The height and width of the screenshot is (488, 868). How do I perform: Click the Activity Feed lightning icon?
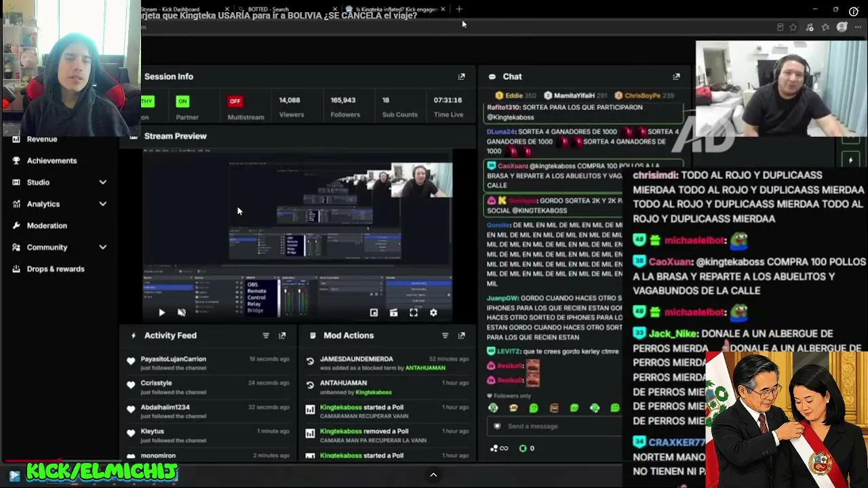133,335
